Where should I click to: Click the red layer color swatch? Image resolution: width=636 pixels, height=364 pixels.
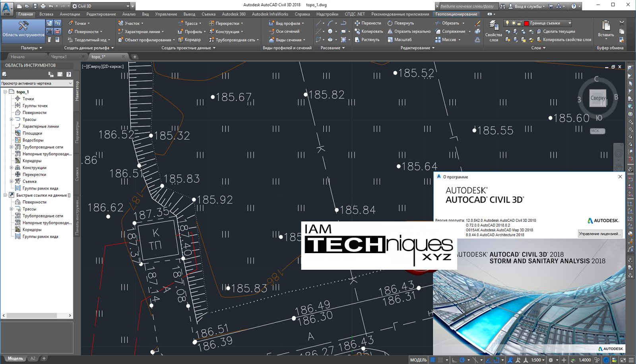pyautogui.click(x=527, y=23)
